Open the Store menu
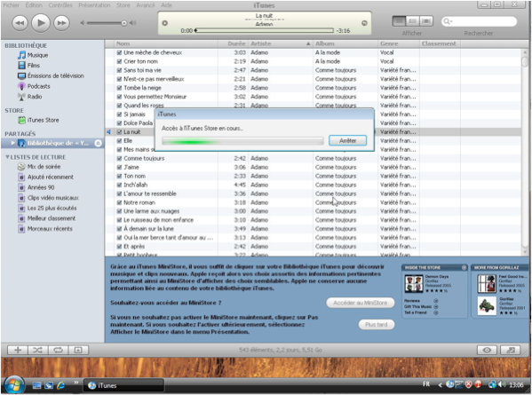This screenshot has width=532, height=395. [x=123, y=5]
